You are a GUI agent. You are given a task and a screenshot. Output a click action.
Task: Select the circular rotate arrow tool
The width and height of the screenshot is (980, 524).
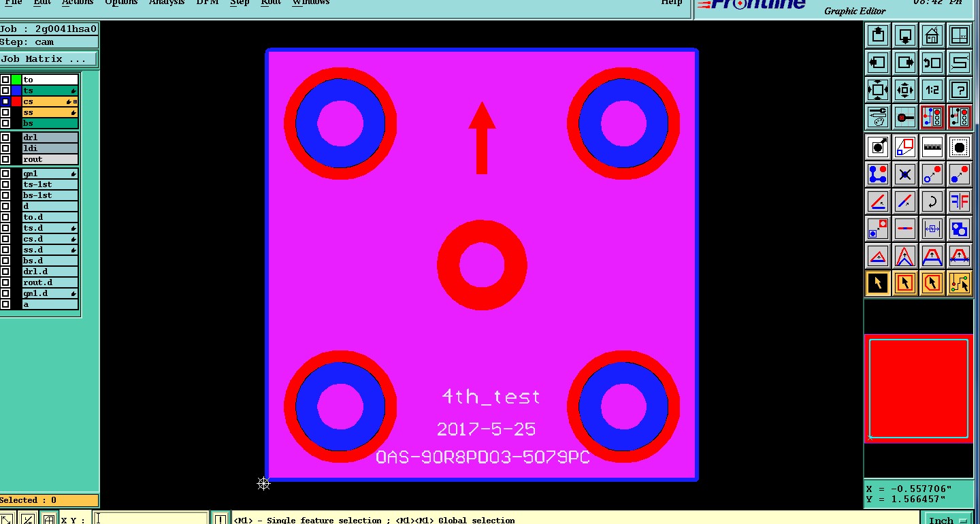click(x=932, y=201)
